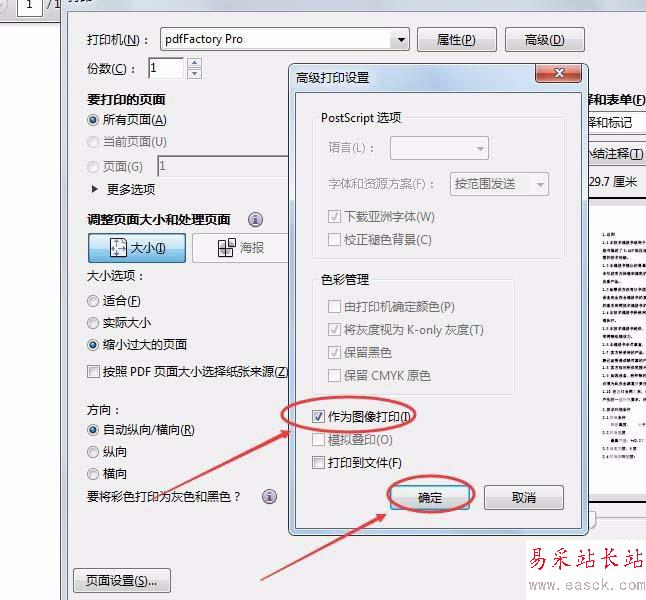Increase copies with the up spinner arrow
646x600 pixels.
click(194, 63)
